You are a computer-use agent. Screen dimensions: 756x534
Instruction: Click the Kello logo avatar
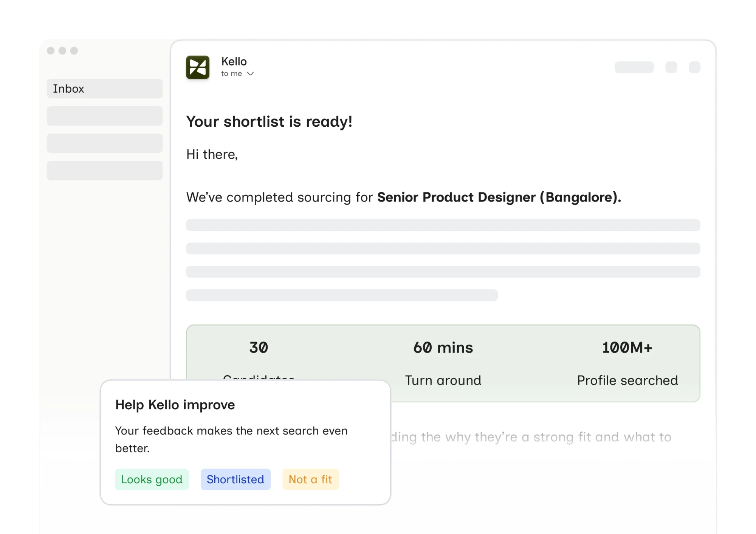click(x=198, y=67)
